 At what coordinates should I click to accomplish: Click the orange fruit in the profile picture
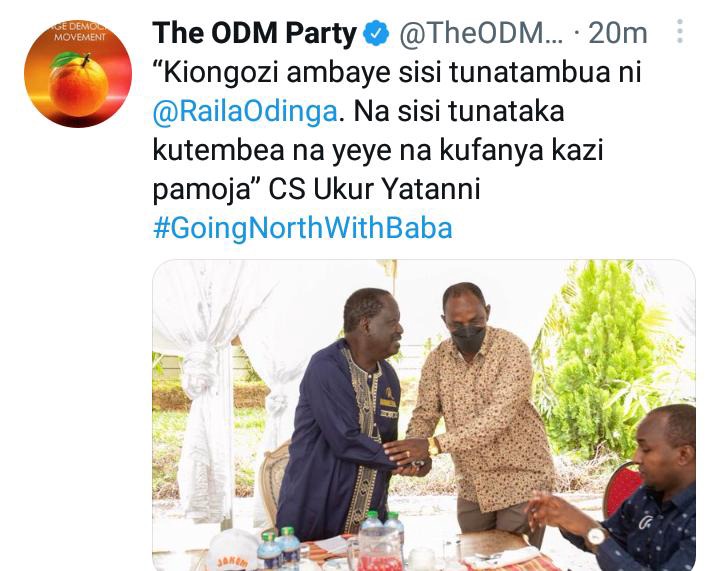[78, 85]
